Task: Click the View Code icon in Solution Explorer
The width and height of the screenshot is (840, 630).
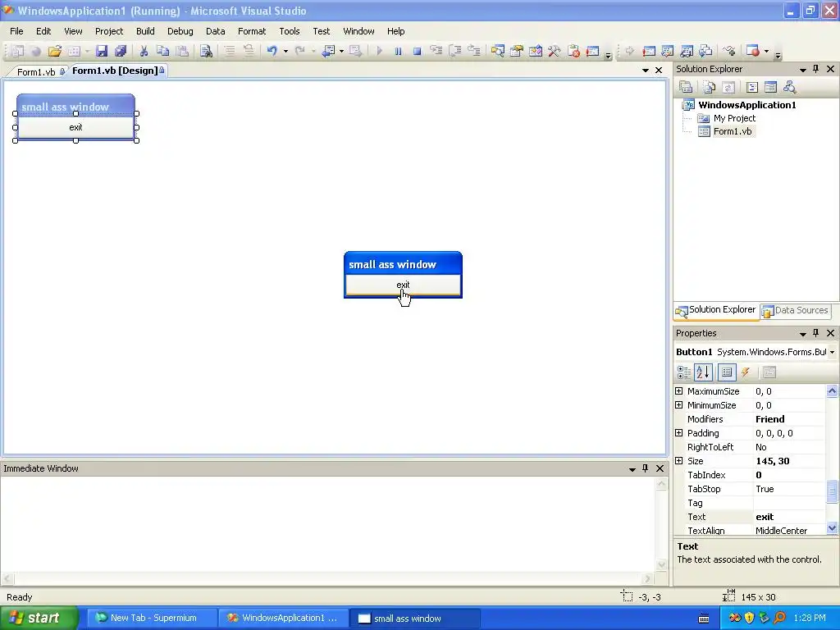Action: pos(752,87)
